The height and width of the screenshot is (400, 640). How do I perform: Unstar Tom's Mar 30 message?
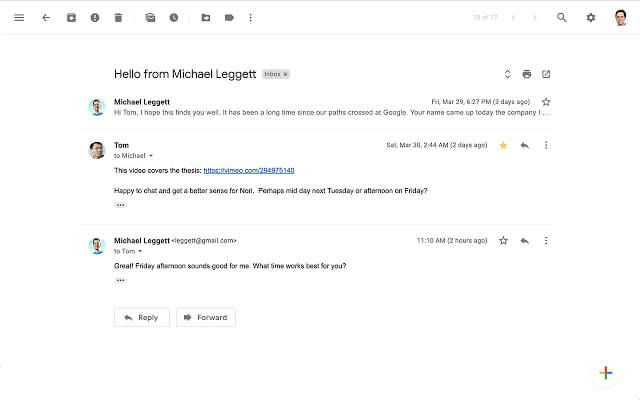(503, 145)
